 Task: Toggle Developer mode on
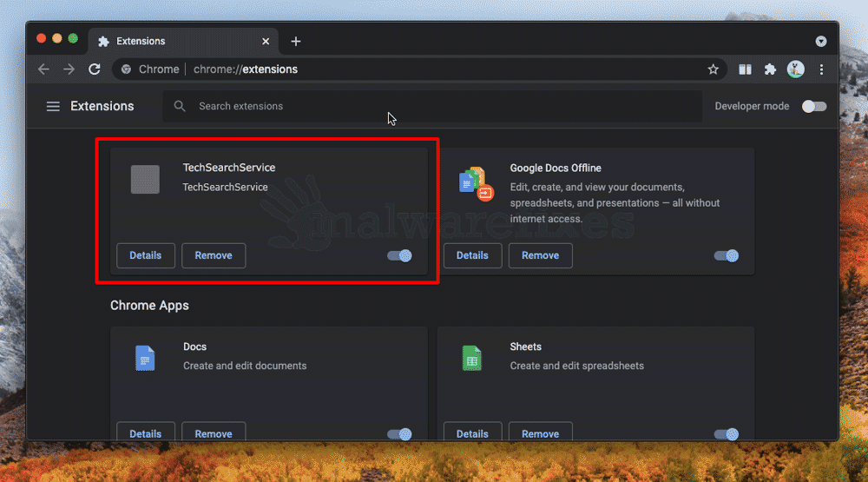point(814,106)
